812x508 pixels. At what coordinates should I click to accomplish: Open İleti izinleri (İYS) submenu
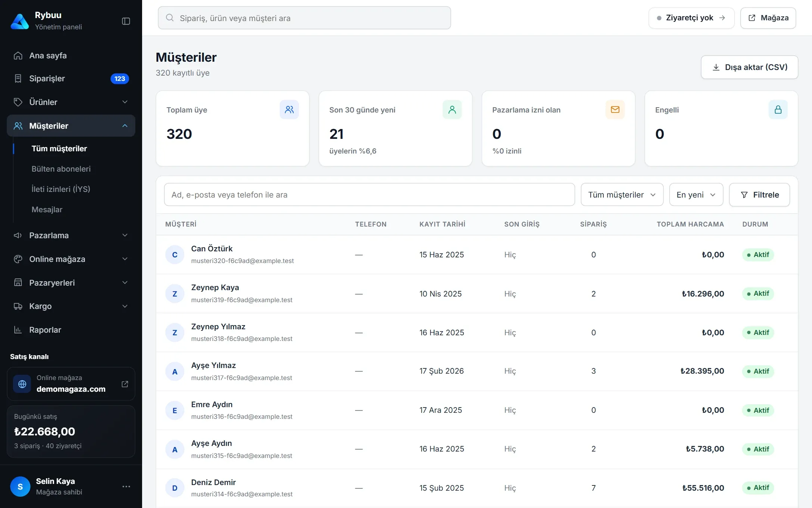click(x=61, y=189)
